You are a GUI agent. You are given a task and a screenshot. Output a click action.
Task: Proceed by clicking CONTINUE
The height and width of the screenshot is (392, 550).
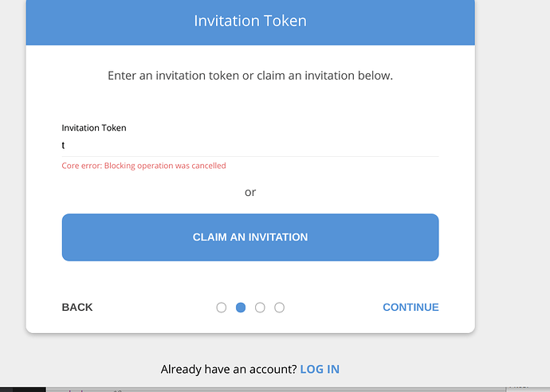[x=411, y=308]
